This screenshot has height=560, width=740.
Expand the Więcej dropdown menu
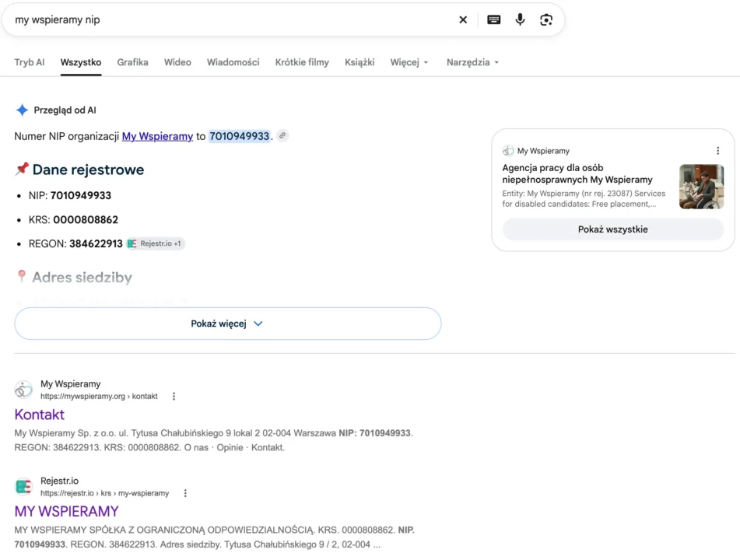pyautogui.click(x=409, y=62)
